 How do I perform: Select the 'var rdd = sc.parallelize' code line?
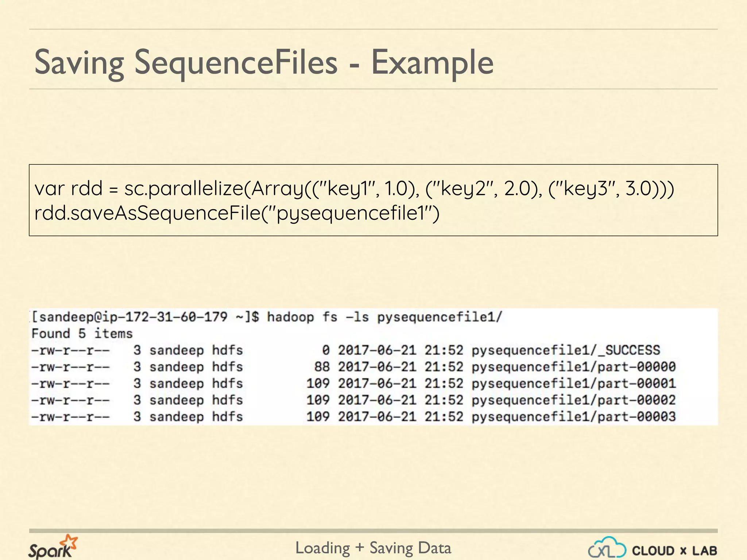[354, 189]
